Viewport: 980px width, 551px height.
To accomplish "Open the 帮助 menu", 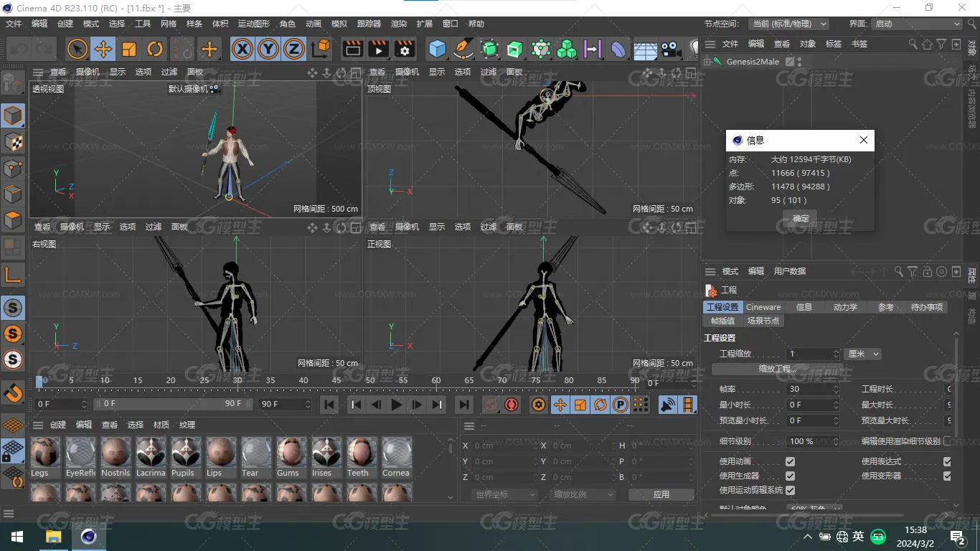I will [476, 24].
